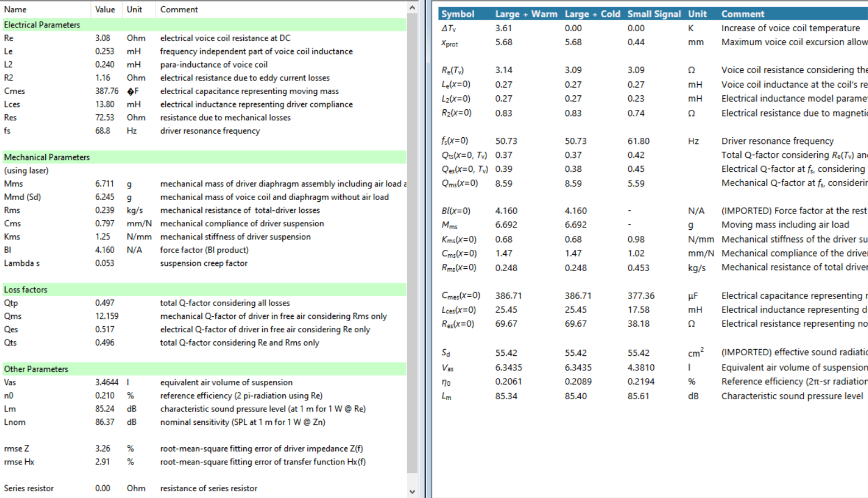Click the n0 value 0.210
The width and height of the screenshot is (868, 498).
pyautogui.click(x=104, y=396)
